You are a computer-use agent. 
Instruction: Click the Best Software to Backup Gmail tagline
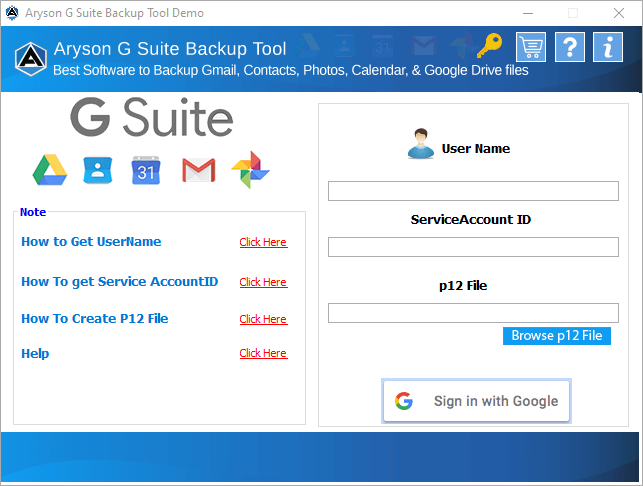(291, 70)
